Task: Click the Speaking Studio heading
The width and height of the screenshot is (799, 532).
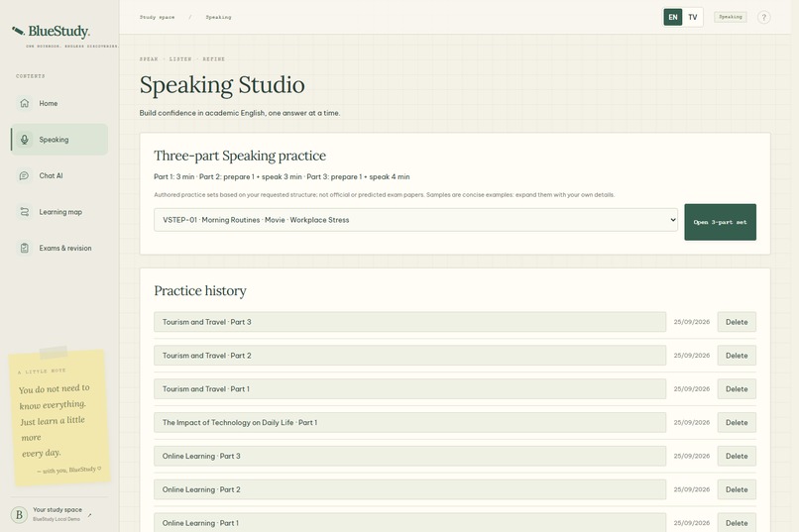Action: pos(222,84)
